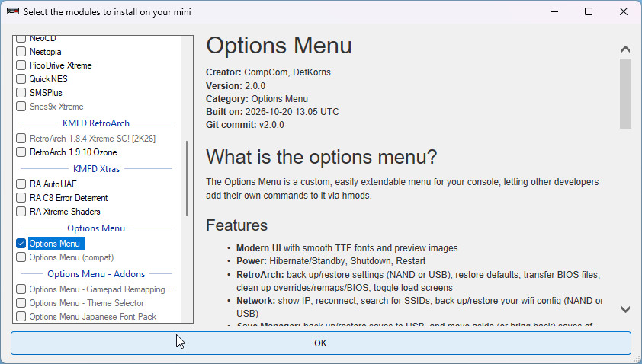Select the RA AutoUAE label

coord(53,184)
